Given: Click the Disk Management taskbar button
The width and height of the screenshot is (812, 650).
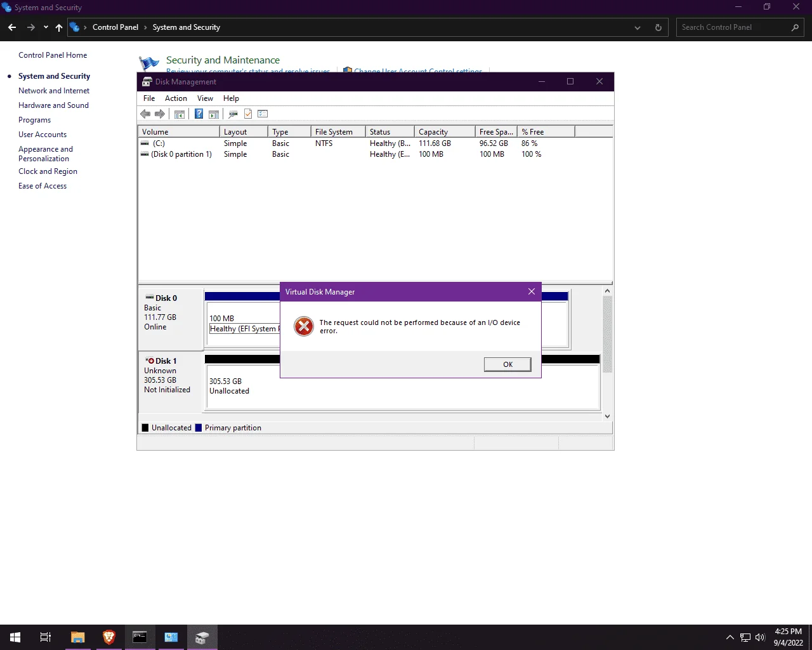Looking at the screenshot, I should click(202, 637).
